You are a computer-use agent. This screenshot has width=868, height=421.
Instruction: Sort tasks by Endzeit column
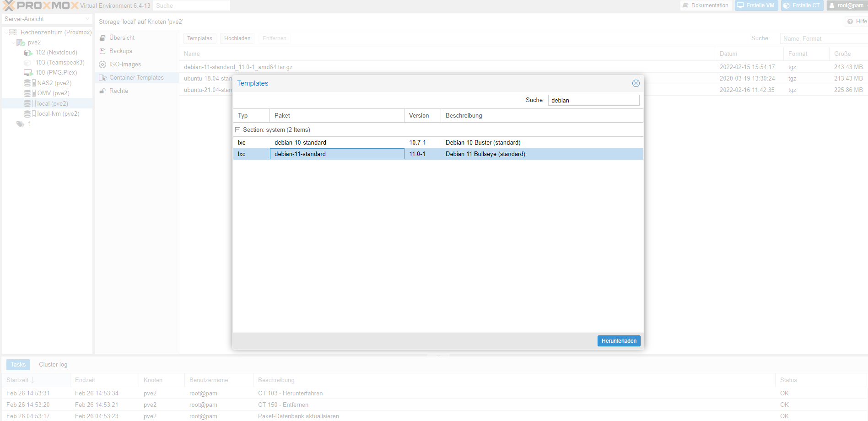tap(104, 380)
